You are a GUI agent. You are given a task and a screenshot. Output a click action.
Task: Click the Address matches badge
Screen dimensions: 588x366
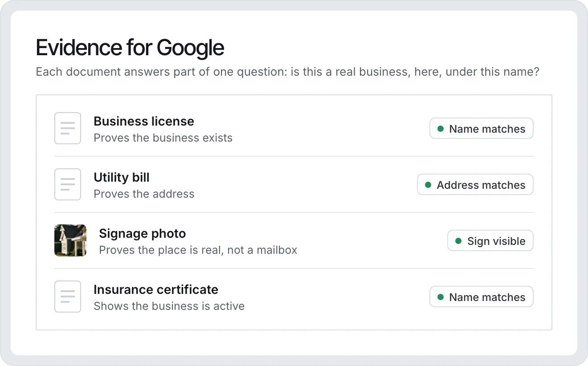[475, 184]
